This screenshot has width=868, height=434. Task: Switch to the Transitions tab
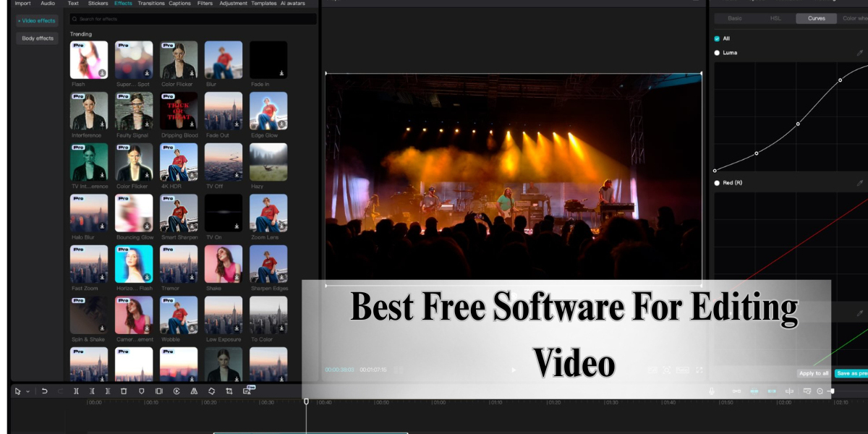click(151, 3)
